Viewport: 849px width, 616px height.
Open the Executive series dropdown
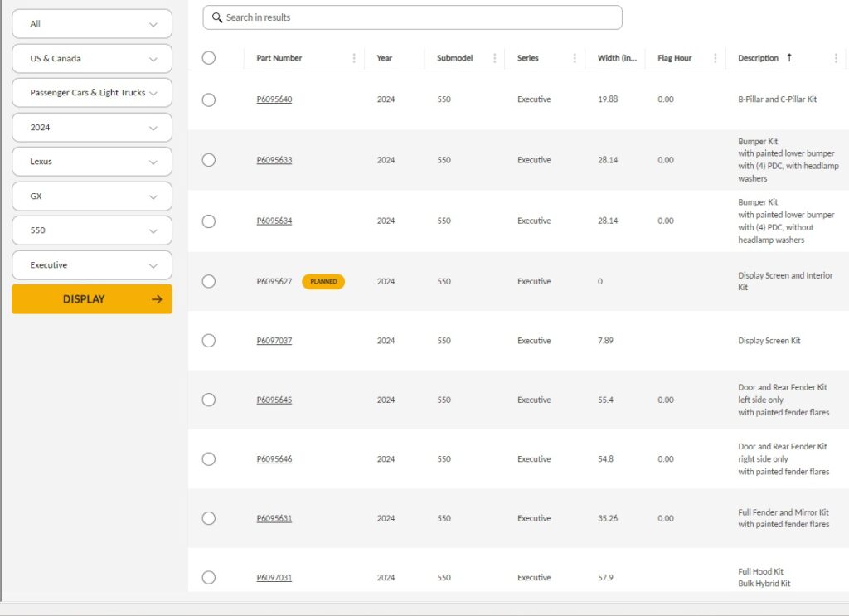[92, 265]
